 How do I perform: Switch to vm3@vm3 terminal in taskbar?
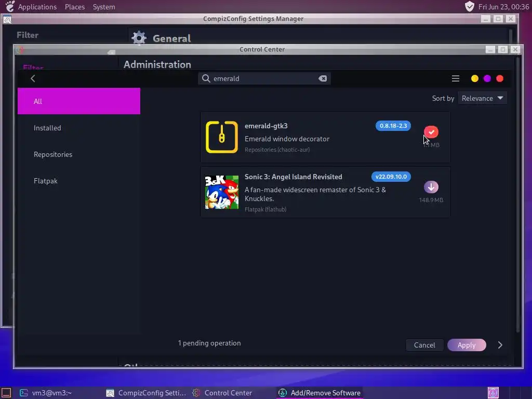pos(46,393)
